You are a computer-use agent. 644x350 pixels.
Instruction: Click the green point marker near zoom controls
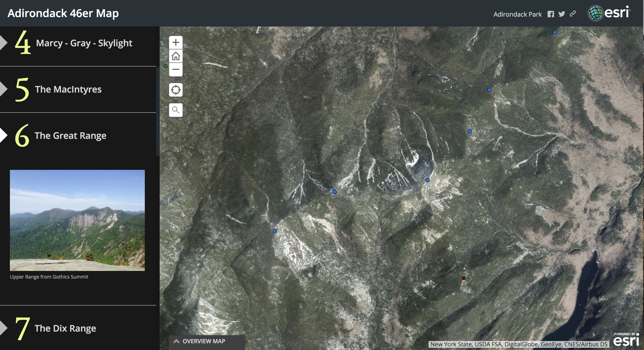coord(165,66)
